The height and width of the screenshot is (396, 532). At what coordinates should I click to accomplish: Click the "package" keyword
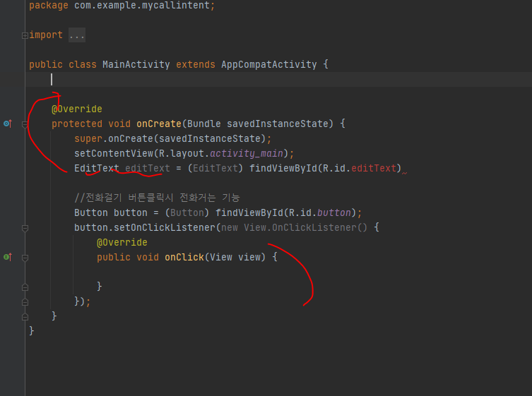tap(49, 6)
